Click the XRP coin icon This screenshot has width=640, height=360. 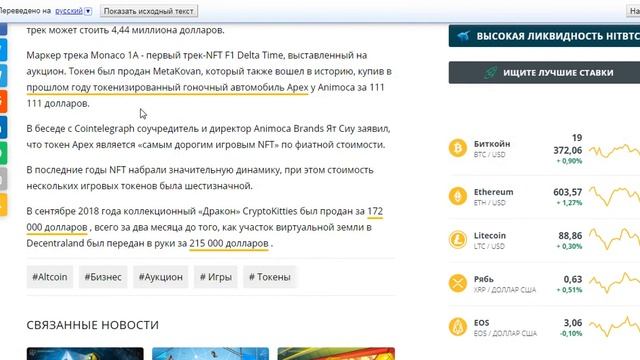458,283
